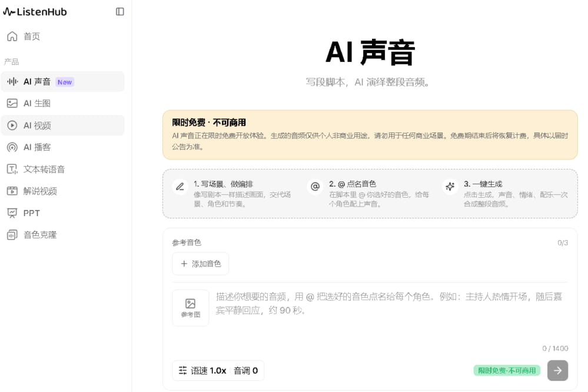Click the ListenHub logo
The image size is (588, 392).
(35, 12)
